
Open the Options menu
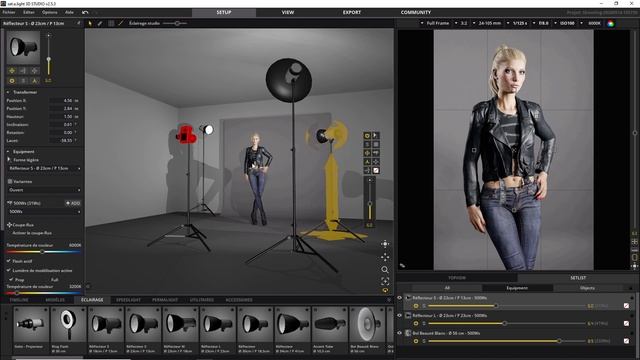pos(49,12)
